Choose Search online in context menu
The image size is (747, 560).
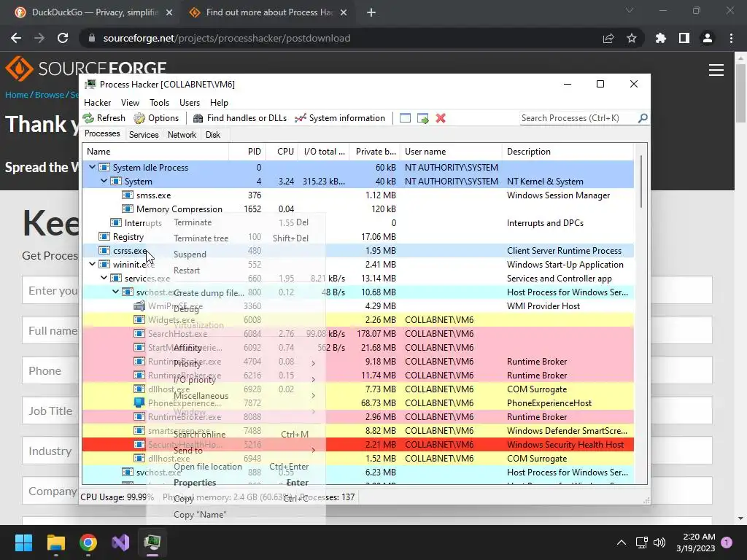236,435
